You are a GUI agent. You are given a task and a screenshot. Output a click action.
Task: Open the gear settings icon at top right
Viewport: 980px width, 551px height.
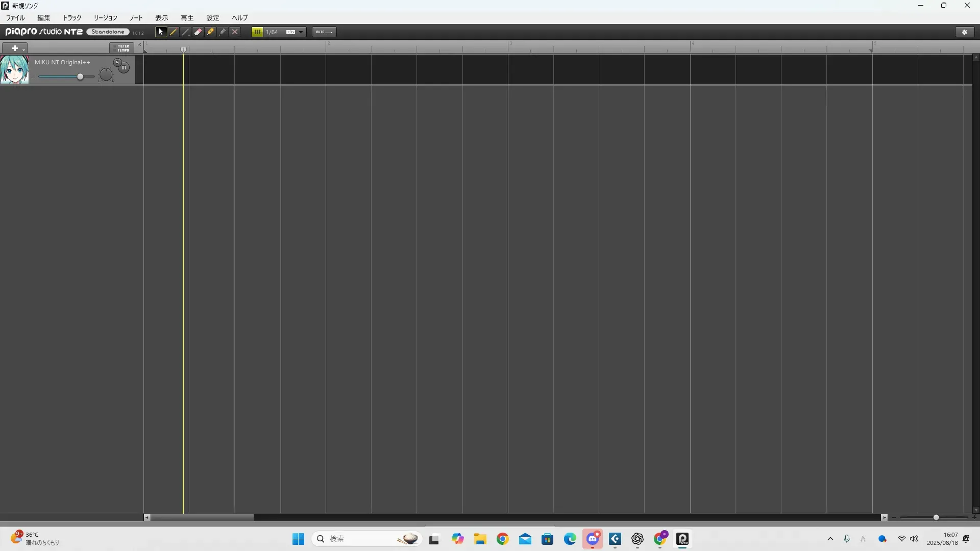pos(964,32)
